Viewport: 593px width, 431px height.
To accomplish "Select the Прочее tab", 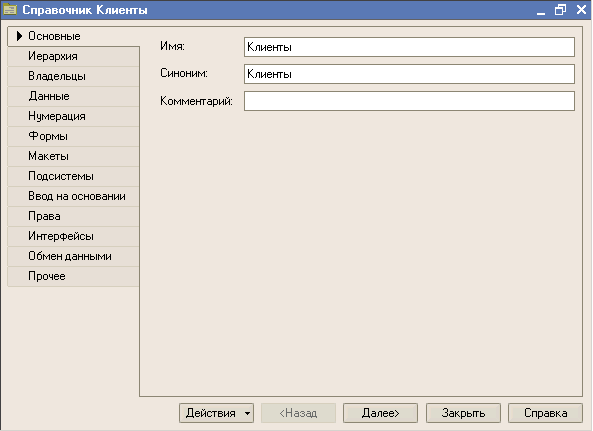I will point(73,277).
